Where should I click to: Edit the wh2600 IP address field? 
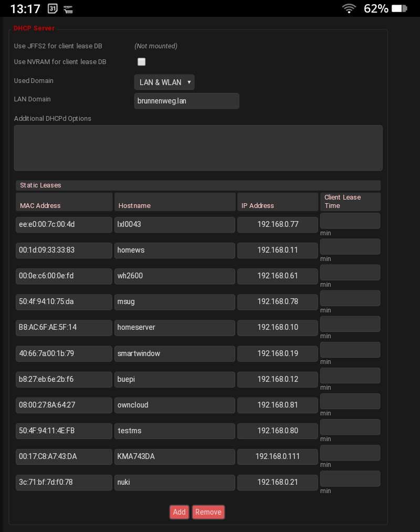(278, 276)
